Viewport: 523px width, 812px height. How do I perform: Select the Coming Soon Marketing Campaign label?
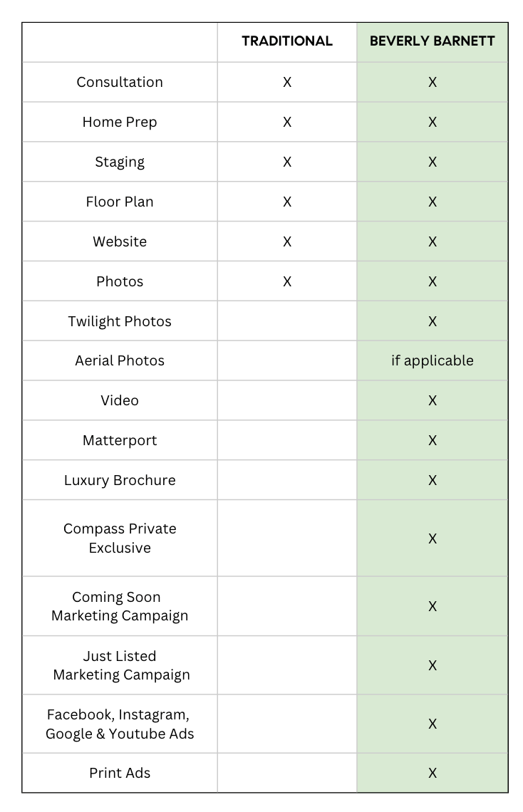click(120, 606)
